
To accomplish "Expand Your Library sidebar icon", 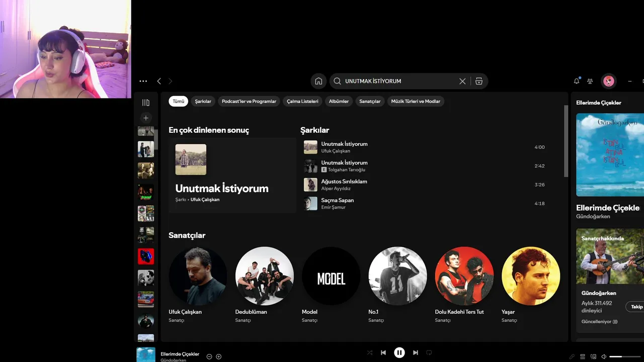I will point(146,103).
